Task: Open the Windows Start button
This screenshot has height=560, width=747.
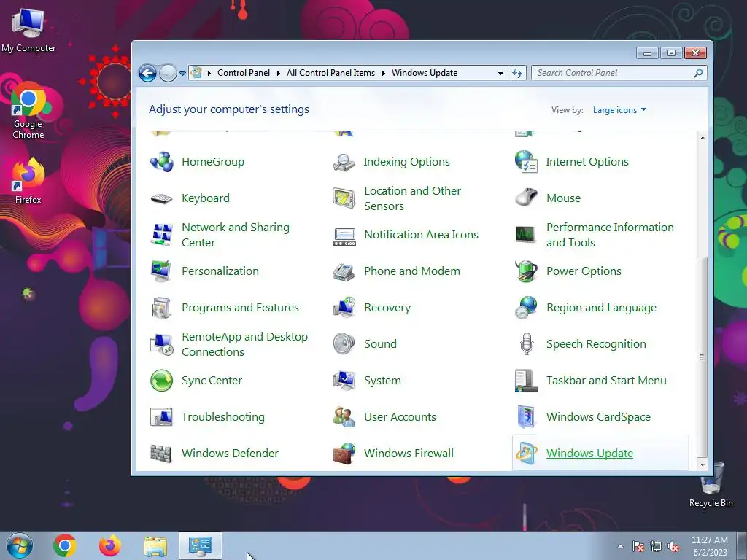Action: click(x=19, y=545)
